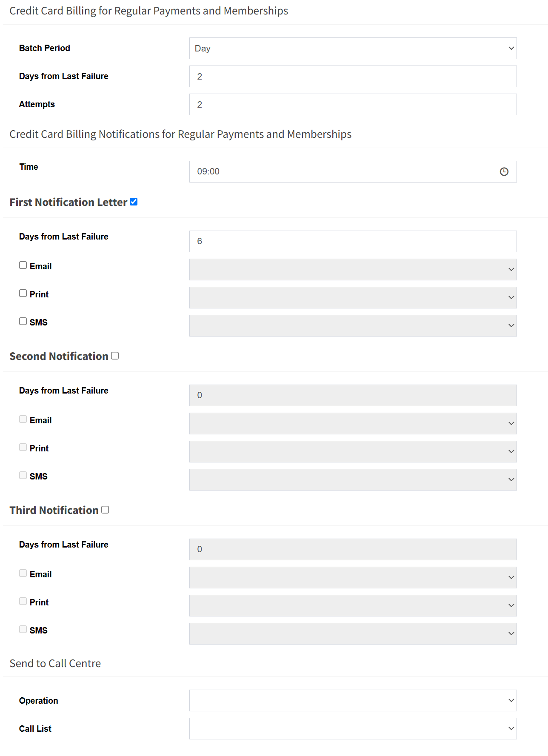
Task: Open the First Notification Print template dropdown
Action: (x=353, y=297)
